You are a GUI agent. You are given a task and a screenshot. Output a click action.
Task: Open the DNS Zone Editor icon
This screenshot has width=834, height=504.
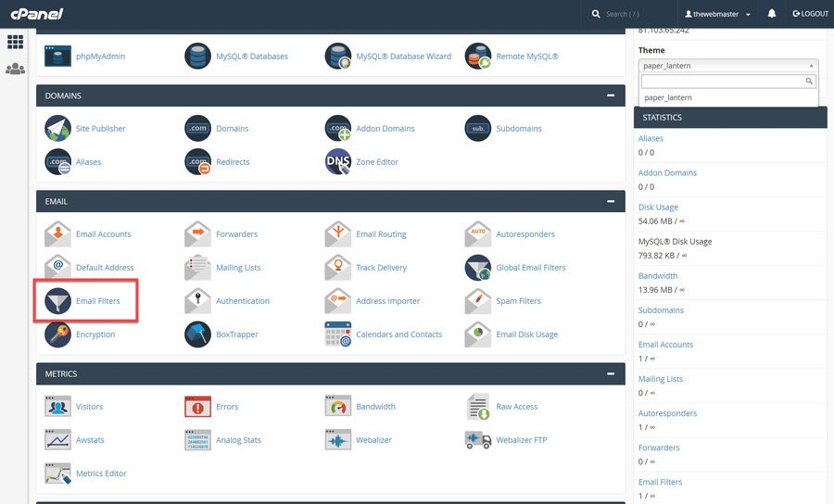point(337,161)
